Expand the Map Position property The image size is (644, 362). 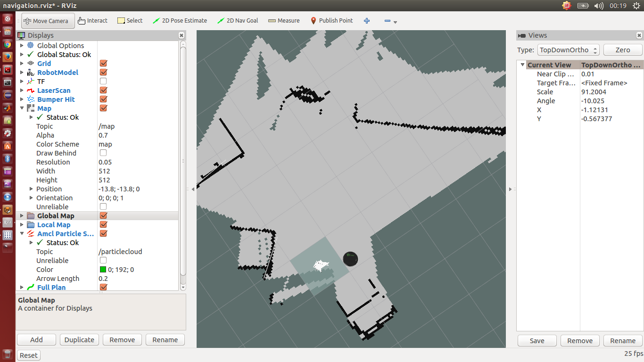[31, 189]
